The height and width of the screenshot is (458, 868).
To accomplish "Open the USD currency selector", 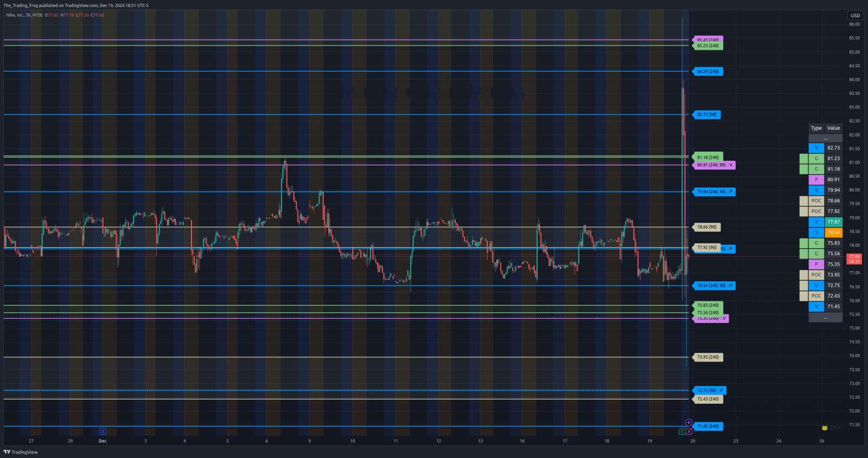I will click(x=855, y=15).
